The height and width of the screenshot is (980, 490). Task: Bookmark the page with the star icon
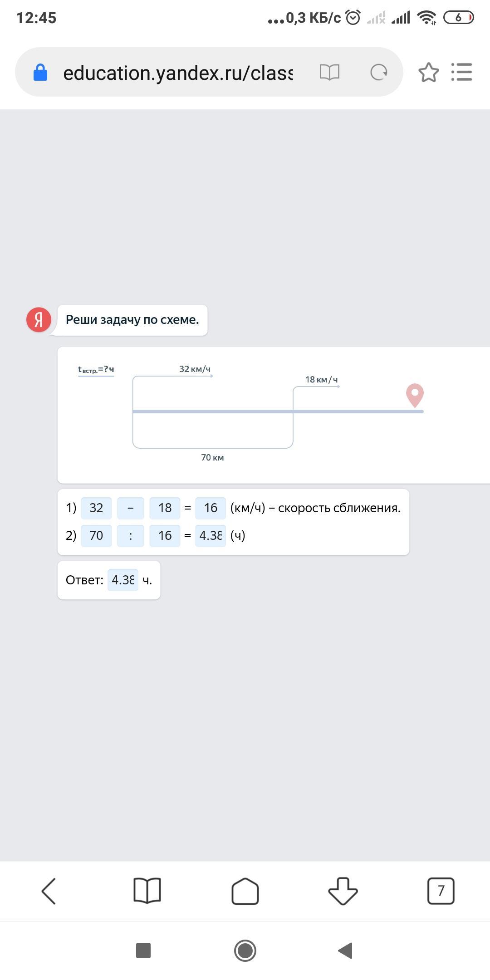(429, 73)
